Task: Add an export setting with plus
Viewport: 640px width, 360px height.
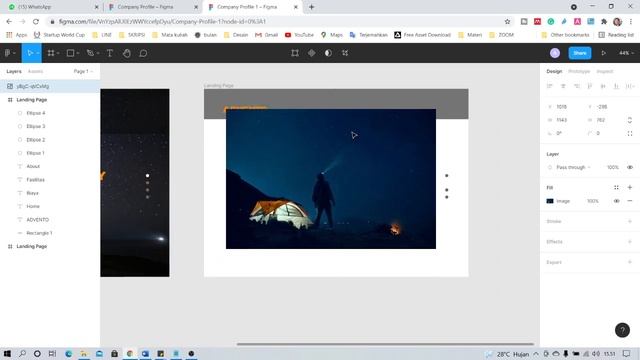Action: 630,262
